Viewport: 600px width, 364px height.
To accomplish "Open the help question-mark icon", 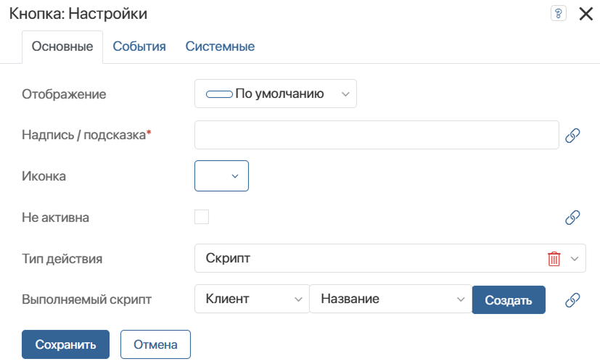I will click(559, 14).
